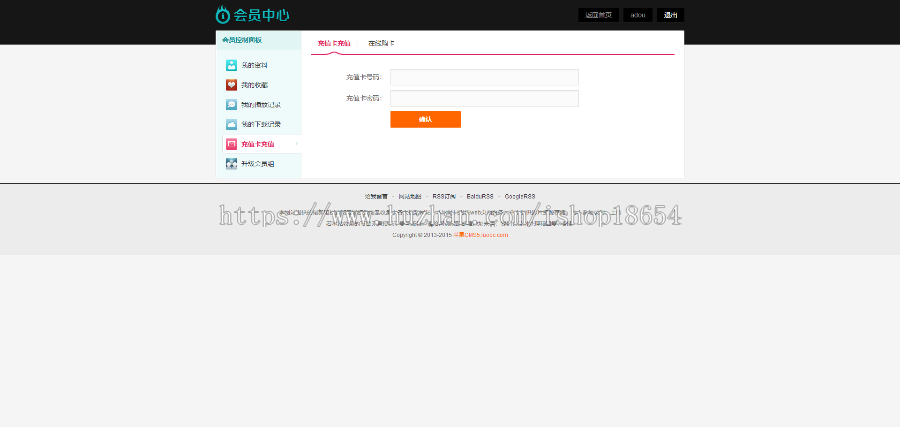The image size is (900, 427).
Task: Open 我的资料 via its profile icon
Action: coord(231,65)
